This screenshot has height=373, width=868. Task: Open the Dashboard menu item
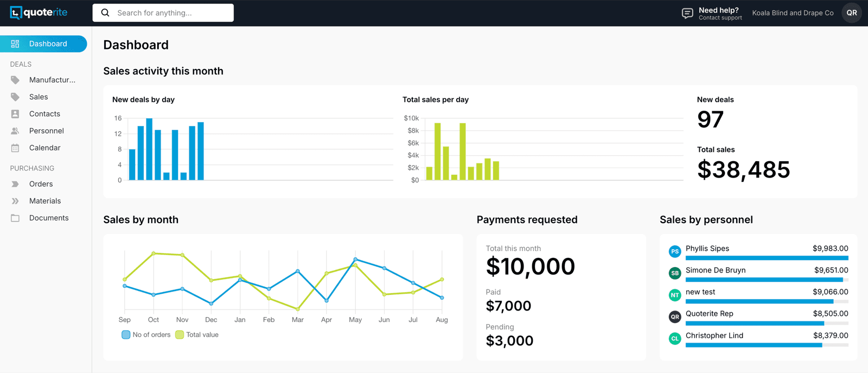point(43,44)
